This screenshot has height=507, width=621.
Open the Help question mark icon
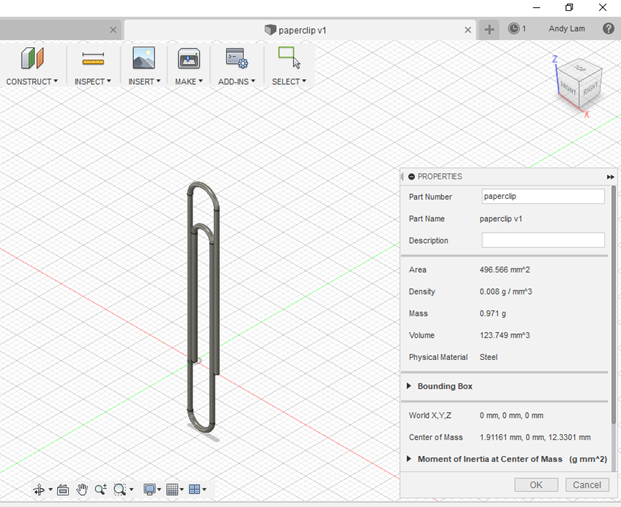click(608, 29)
